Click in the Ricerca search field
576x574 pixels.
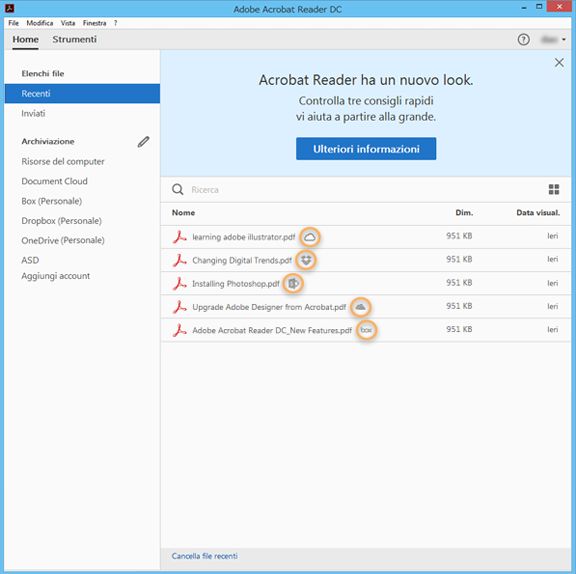coord(367,189)
